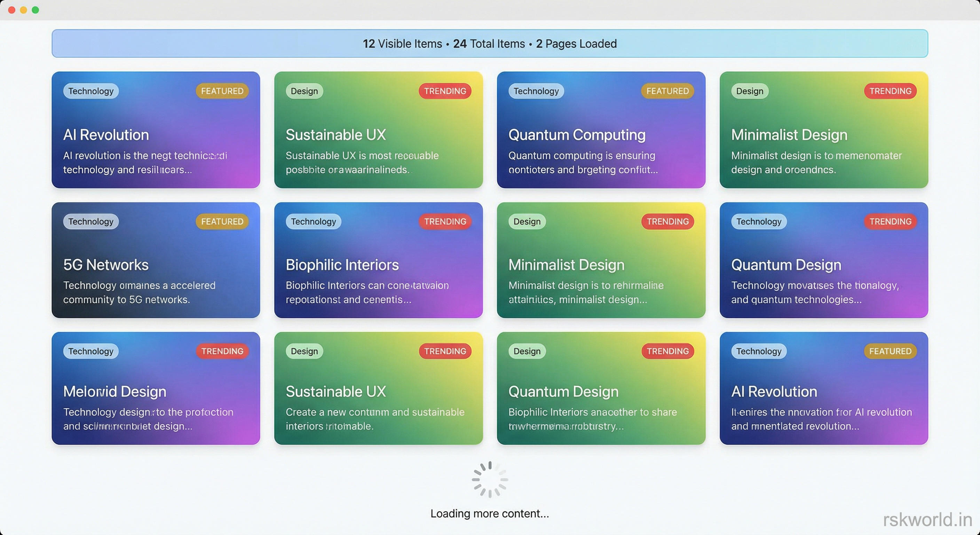
Task: Click the red close window button
Action: pos(12,10)
